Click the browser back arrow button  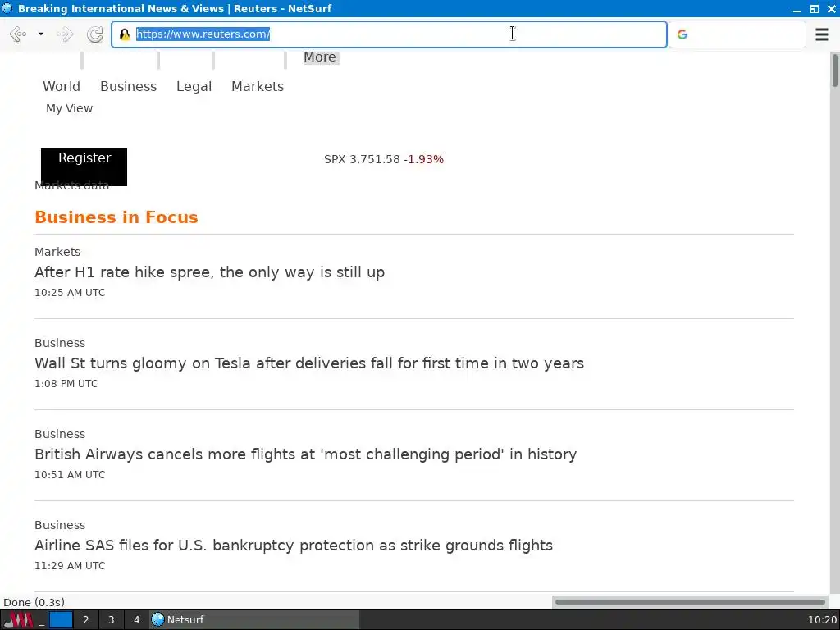click(x=18, y=34)
